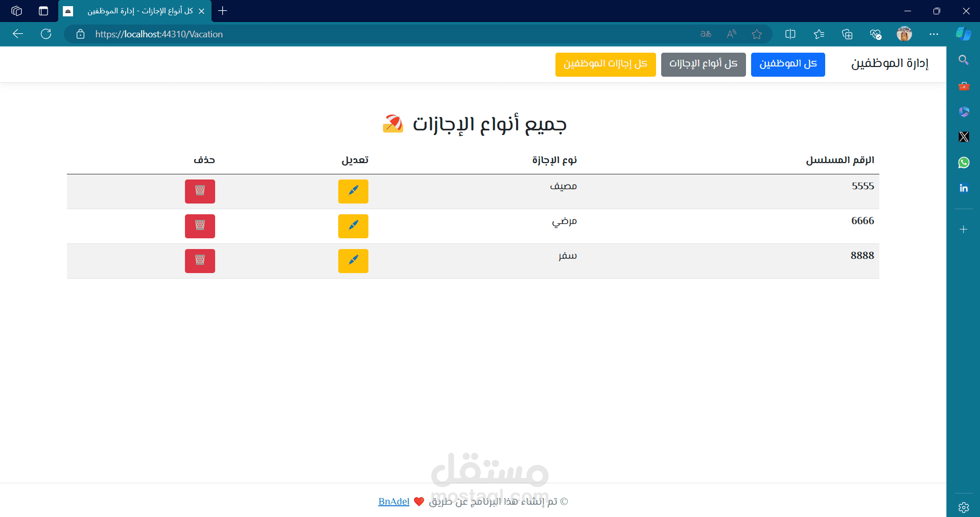This screenshot has height=517, width=980.
Task: Open 'كل الموظفين' navigation button
Action: coord(788,64)
